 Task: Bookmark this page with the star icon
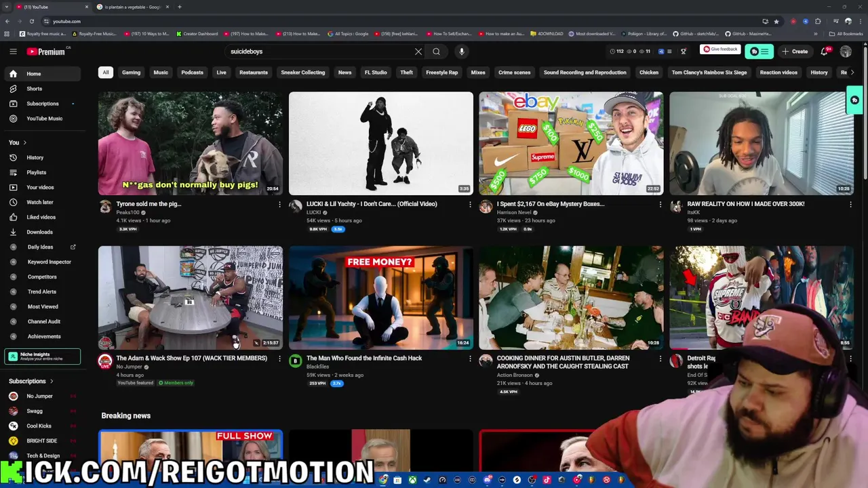coord(776,21)
